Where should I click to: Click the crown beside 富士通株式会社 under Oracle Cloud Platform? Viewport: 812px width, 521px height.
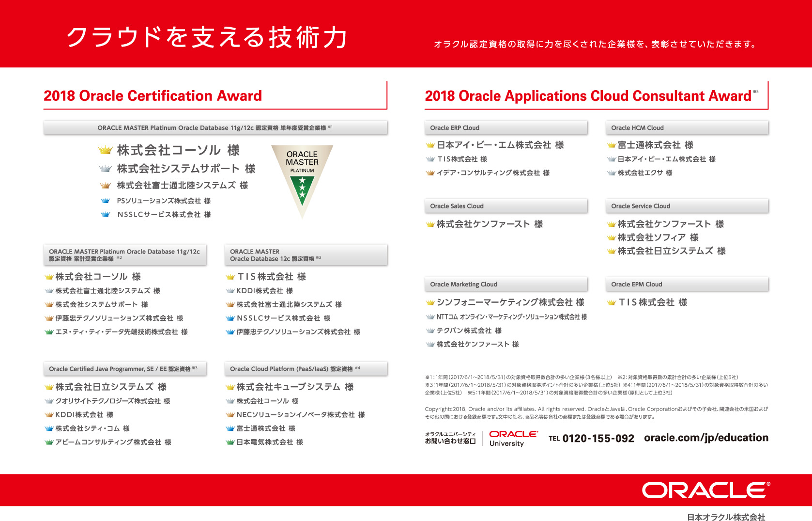click(x=230, y=428)
